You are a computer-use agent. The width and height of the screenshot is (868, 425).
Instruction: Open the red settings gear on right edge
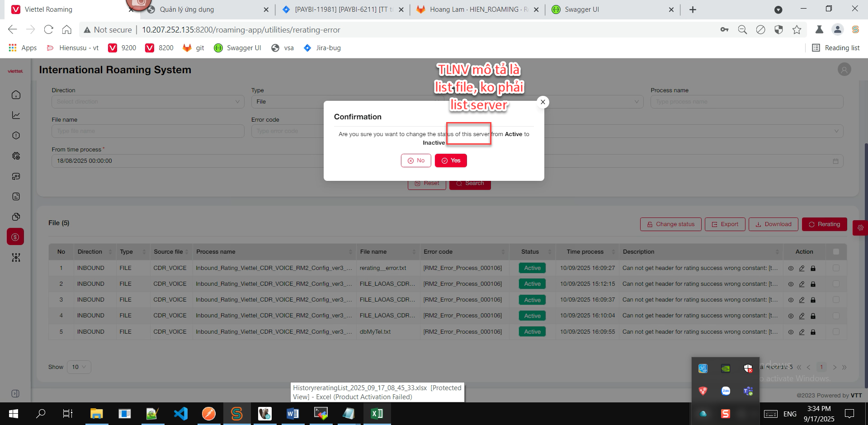(860, 228)
